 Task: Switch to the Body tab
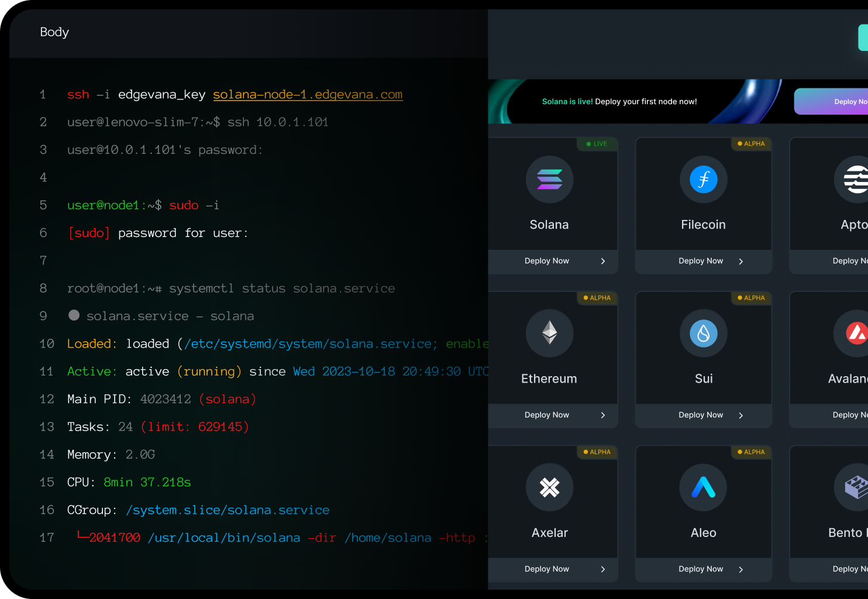click(54, 32)
